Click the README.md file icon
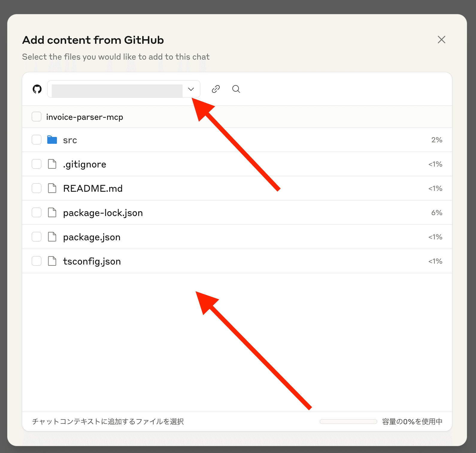This screenshot has height=453, width=476. tap(52, 188)
